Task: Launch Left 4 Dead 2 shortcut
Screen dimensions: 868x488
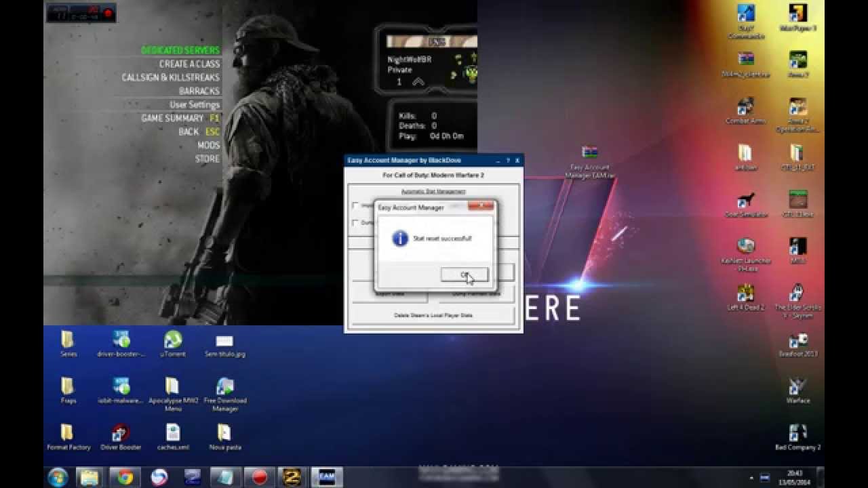Action: pyautogui.click(x=746, y=298)
